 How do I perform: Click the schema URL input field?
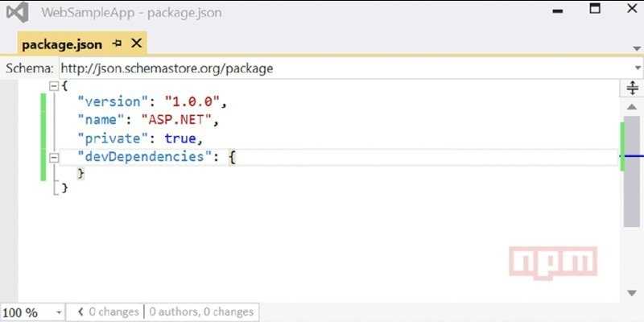[345, 68]
